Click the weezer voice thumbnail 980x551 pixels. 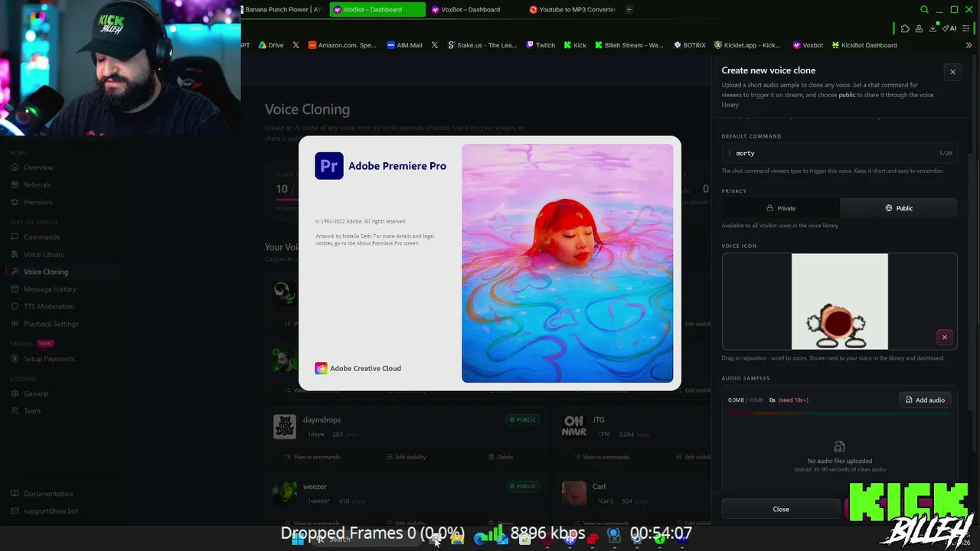click(x=285, y=493)
